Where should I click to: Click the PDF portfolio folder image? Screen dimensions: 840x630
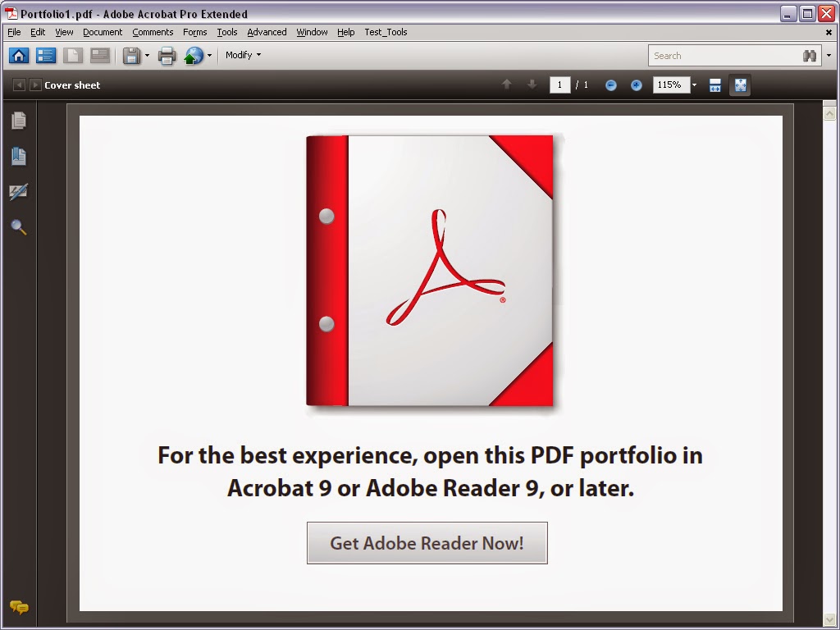coord(430,271)
